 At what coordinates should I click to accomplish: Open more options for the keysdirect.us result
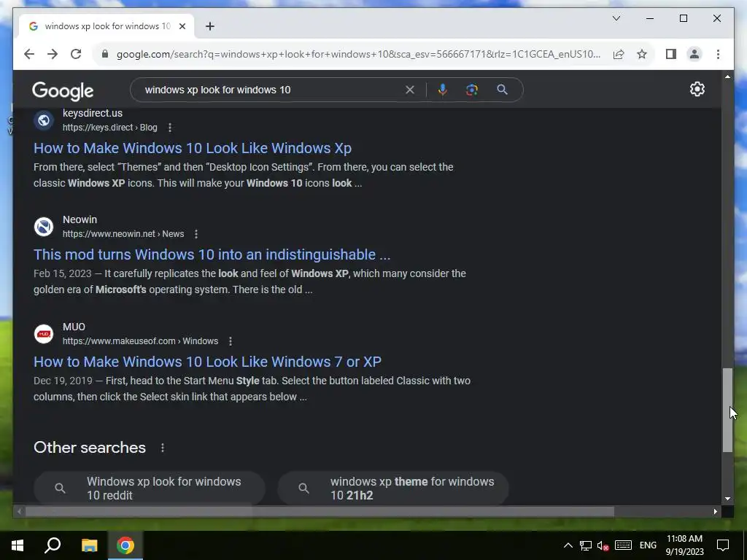(170, 128)
